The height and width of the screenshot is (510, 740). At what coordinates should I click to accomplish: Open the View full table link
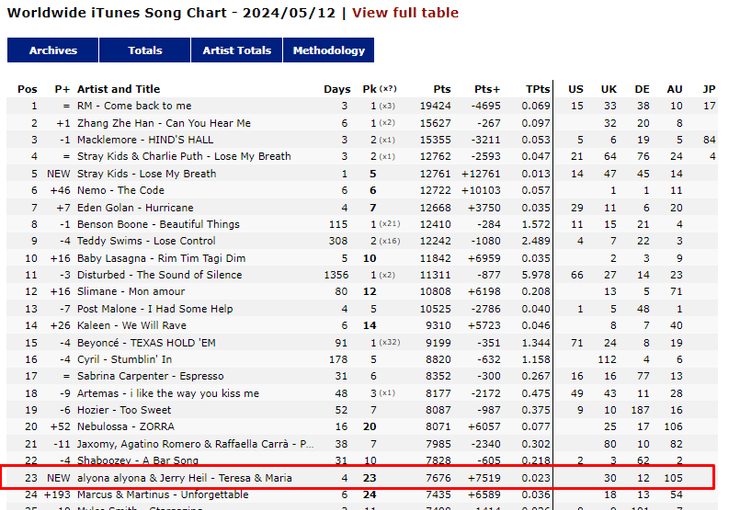pyautogui.click(x=405, y=13)
